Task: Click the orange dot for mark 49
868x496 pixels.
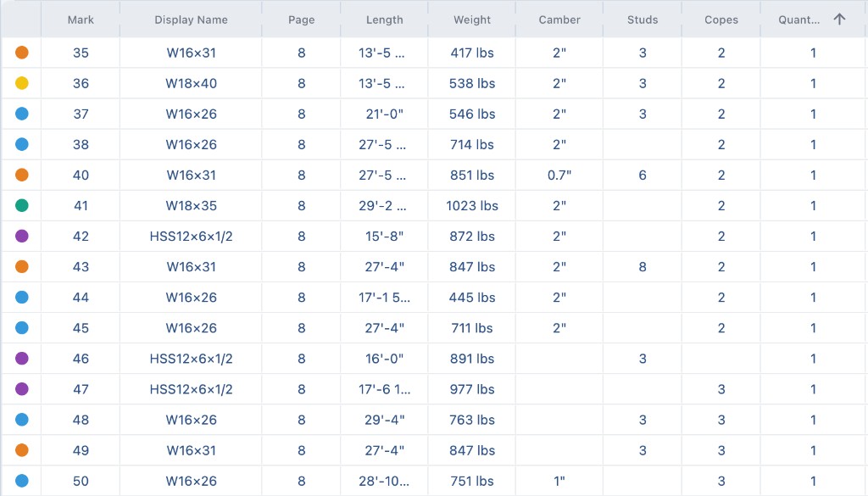Action: point(21,450)
